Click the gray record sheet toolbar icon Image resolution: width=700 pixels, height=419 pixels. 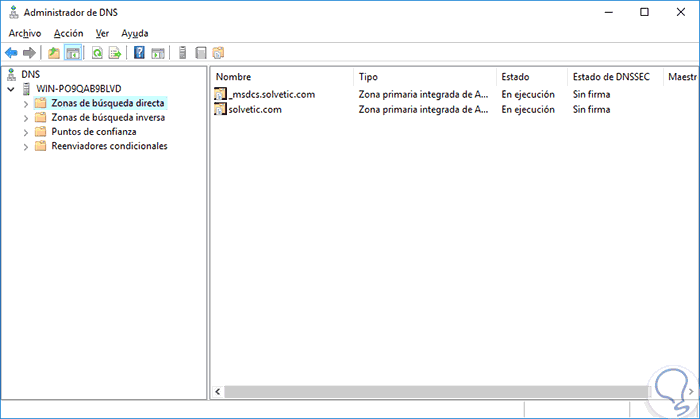(200, 53)
